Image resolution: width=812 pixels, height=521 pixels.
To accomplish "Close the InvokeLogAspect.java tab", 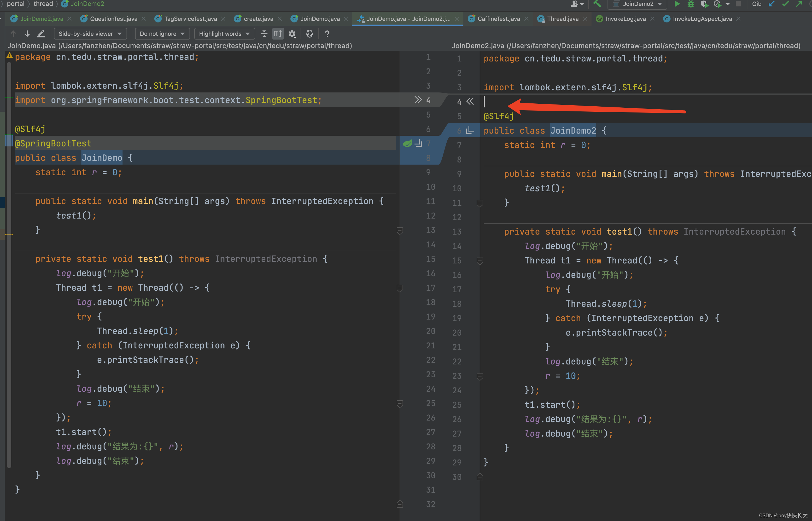I will click(x=738, y=19).
